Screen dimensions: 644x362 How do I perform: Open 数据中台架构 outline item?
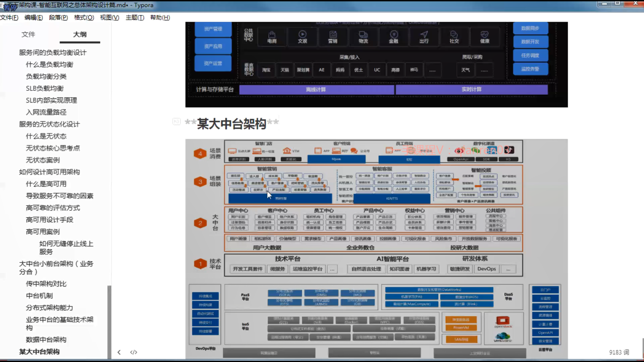tap(46, 340)
